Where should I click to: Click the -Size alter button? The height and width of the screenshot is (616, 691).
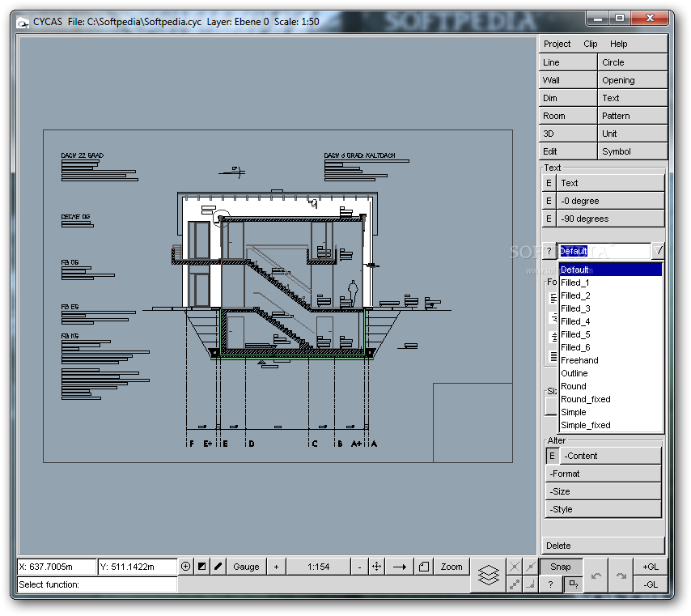pos(604,491)
